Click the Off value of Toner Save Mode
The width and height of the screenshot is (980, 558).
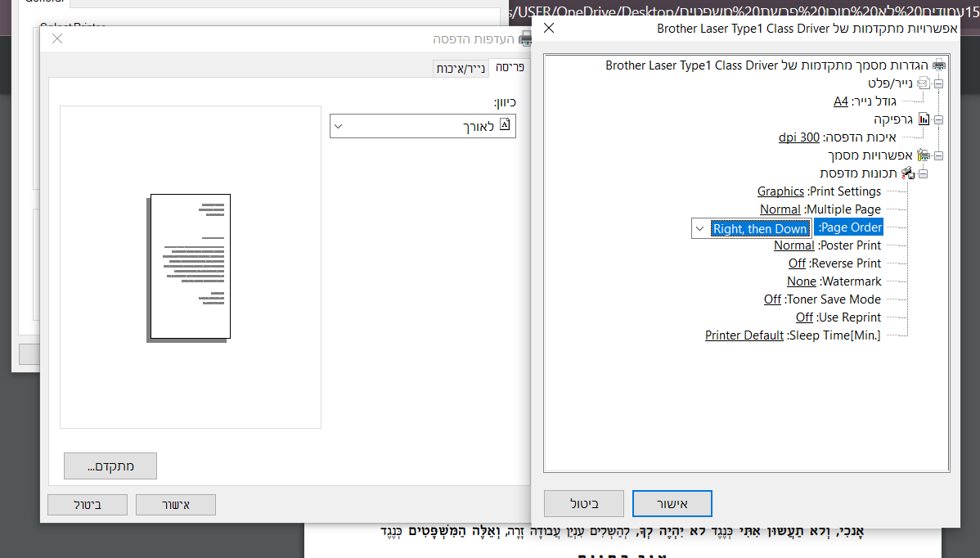[772, 299]
